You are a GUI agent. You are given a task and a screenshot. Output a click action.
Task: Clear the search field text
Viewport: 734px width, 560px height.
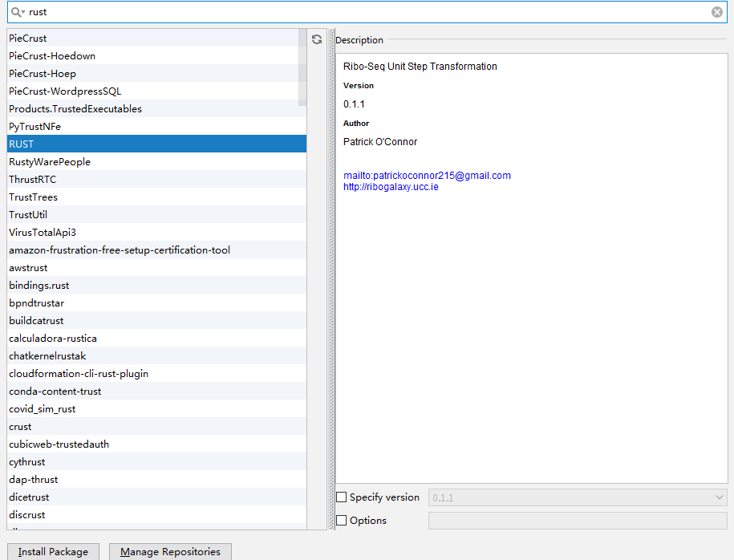click(716, 12)
